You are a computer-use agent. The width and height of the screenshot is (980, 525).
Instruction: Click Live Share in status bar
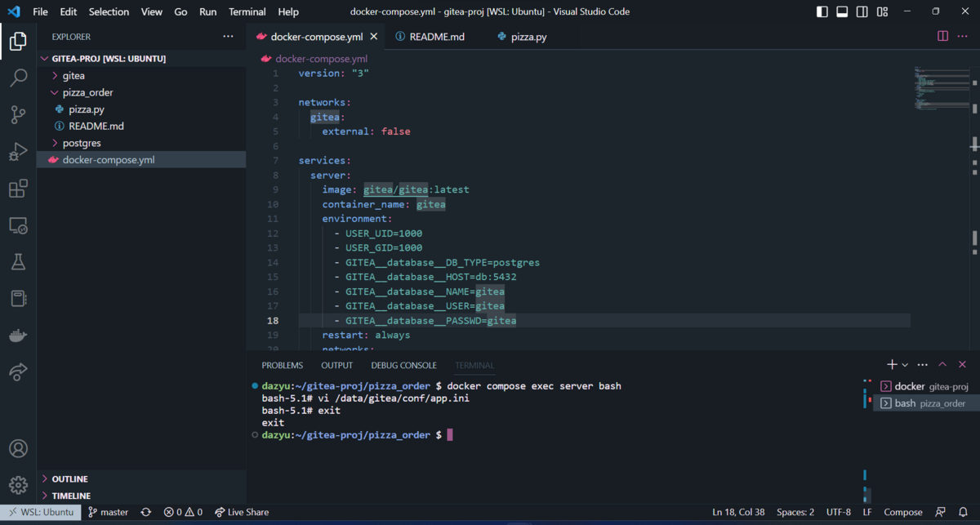(241, 512)
